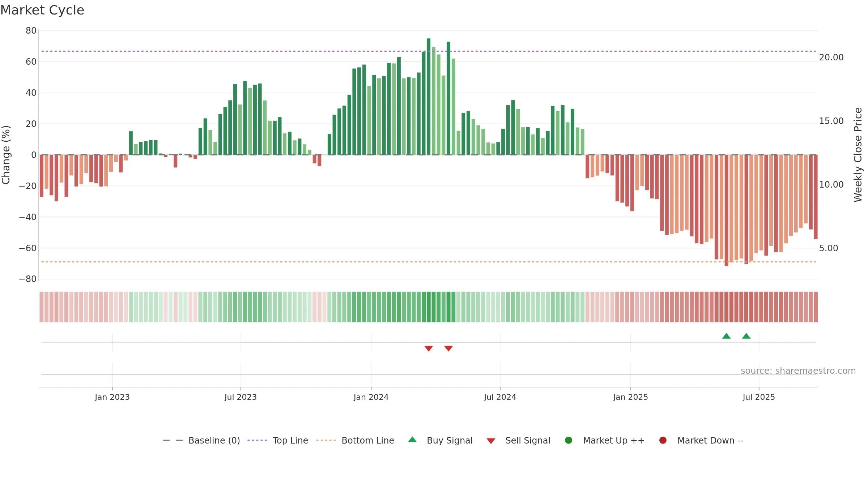This screenshot has height=488, width=868.
Task: Click the tallest green bar above the top line
Action: pyautogui.click(x=429, y=97)
